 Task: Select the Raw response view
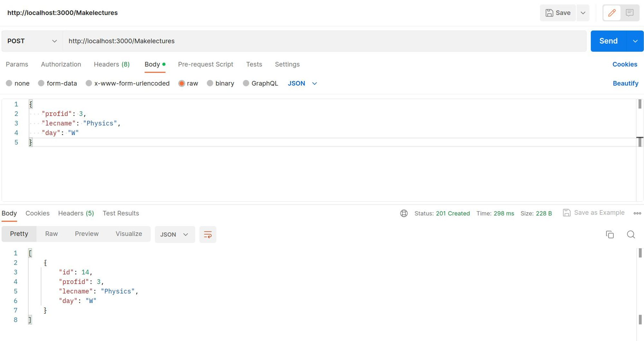click(52, 234)
